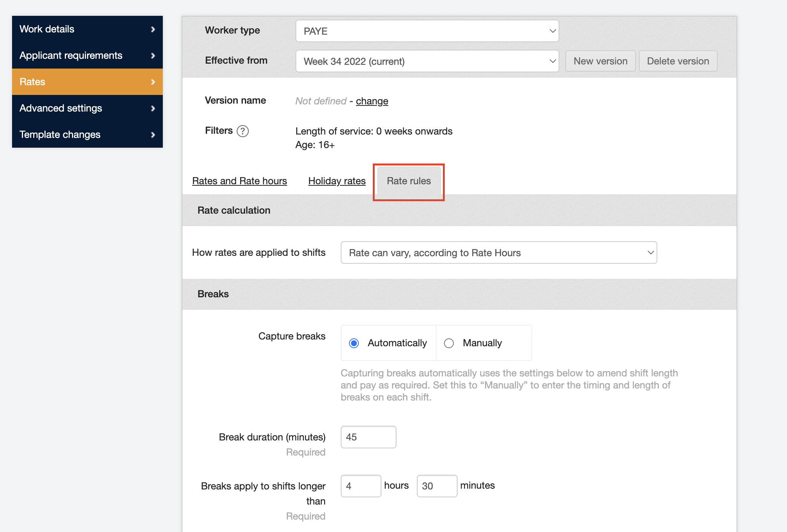This screenshot has width=787, height=532.
Task: Click the Rates menu chevron arrow
Action: click(153, 82)
